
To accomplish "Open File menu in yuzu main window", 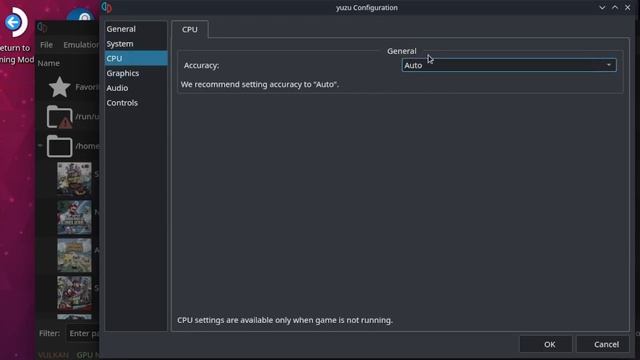I will pos(46,44).
